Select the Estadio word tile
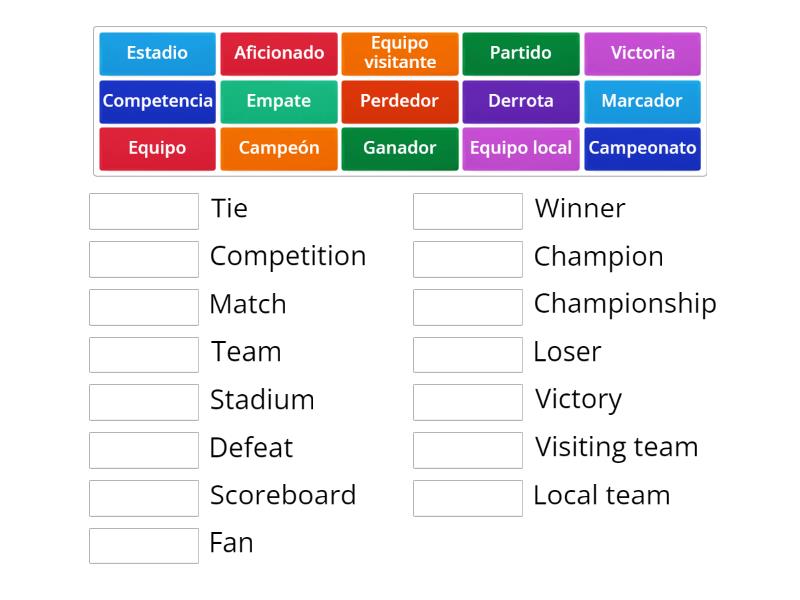This screenshot has height=600, width=800. (x=157, y=54)
